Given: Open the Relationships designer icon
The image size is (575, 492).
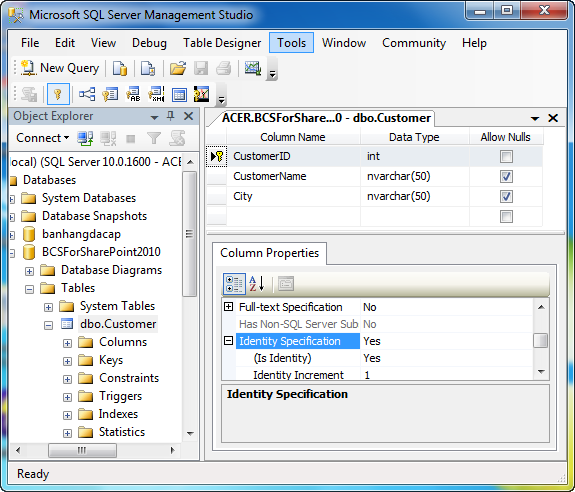Looking at the screenshot, I should [x=87, y=95].
